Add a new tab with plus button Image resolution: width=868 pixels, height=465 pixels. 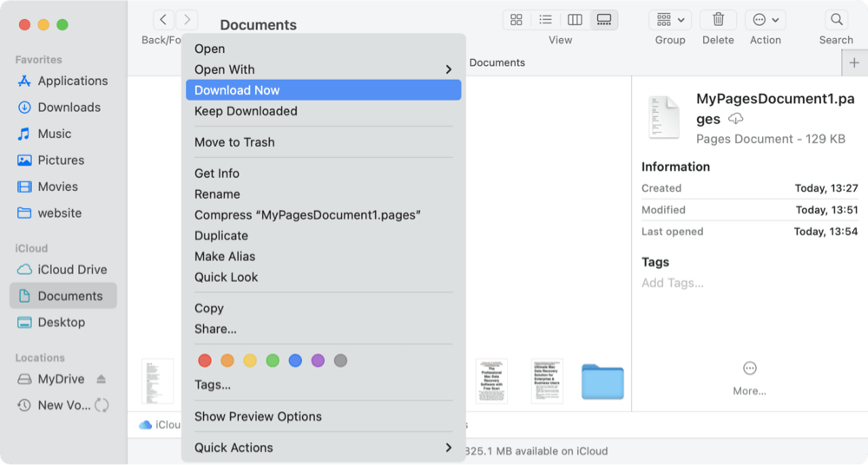854,62
